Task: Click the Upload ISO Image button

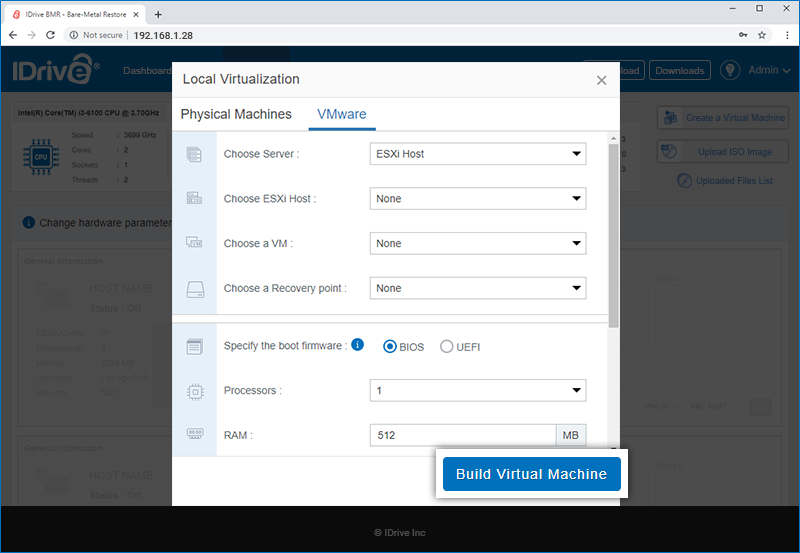Action: [x=723, y=152]
